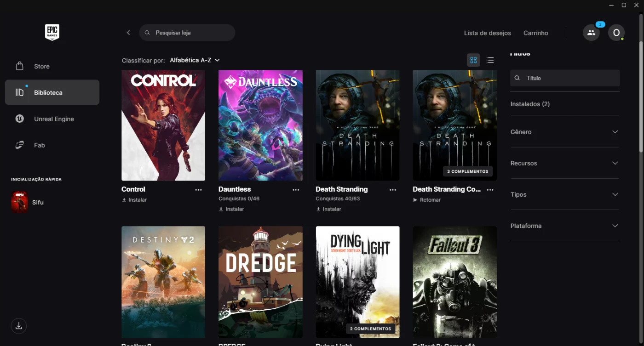Screen dimensions: 644x346
Task: Open your account profile avatar
Action: tap(616, 33)
